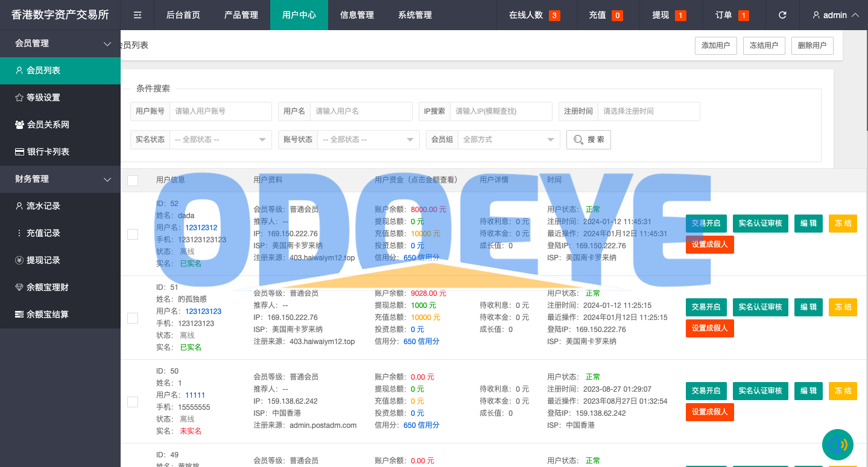Tick the checkbox for user ID 51
The height and width of the screenshot is (467, 868).
133,318
